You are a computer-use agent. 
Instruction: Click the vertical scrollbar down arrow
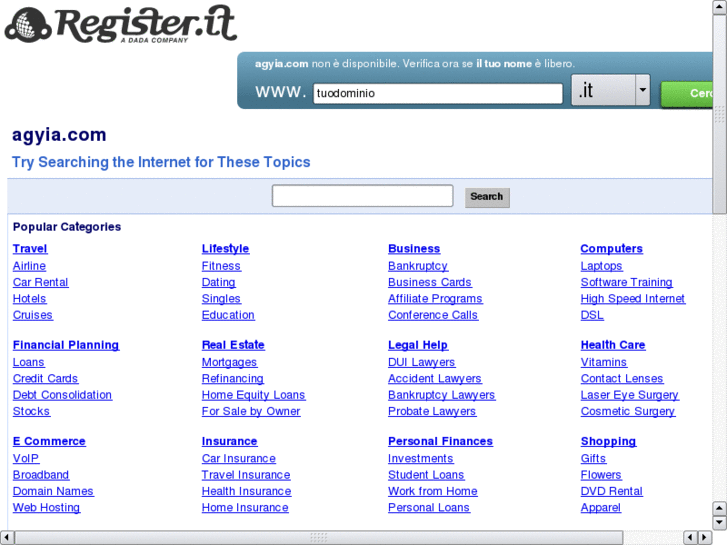[719, 522]
